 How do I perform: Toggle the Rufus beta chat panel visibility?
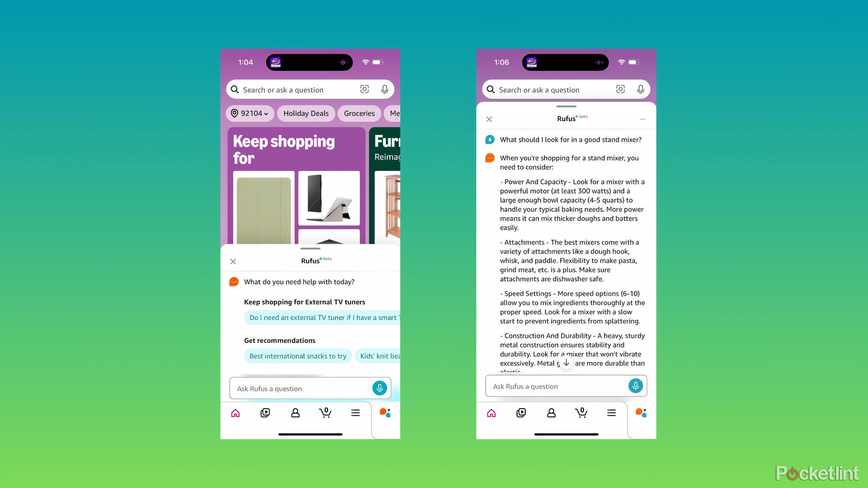tap(233, 261)
